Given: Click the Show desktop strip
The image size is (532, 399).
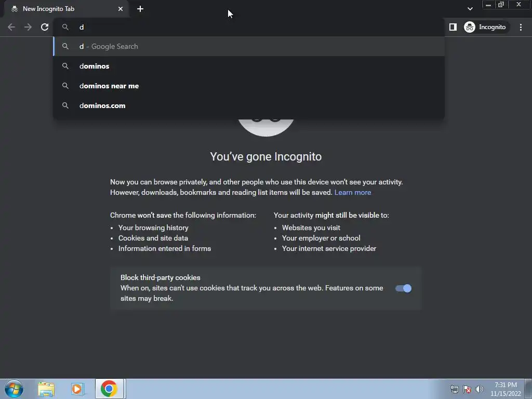Looking at the screenshot, I should 528,389.
